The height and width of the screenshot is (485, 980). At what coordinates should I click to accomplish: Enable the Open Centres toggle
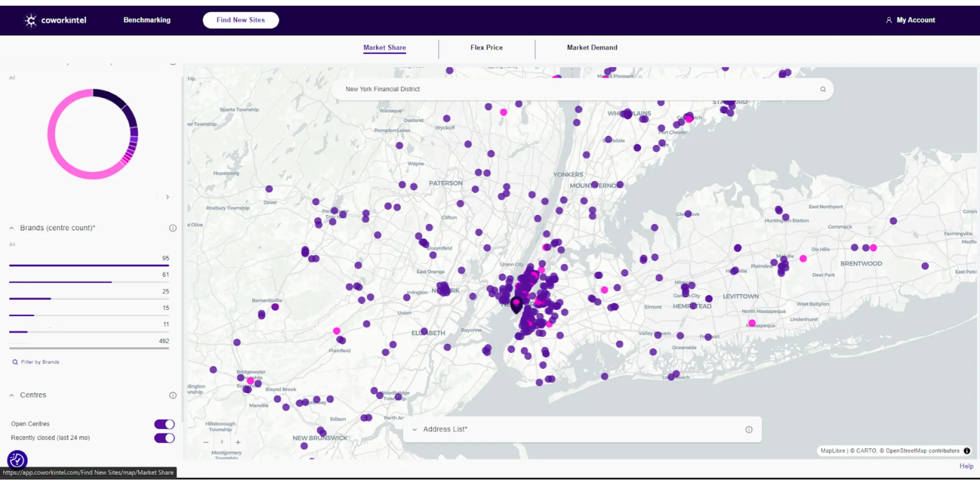(164, 424)
